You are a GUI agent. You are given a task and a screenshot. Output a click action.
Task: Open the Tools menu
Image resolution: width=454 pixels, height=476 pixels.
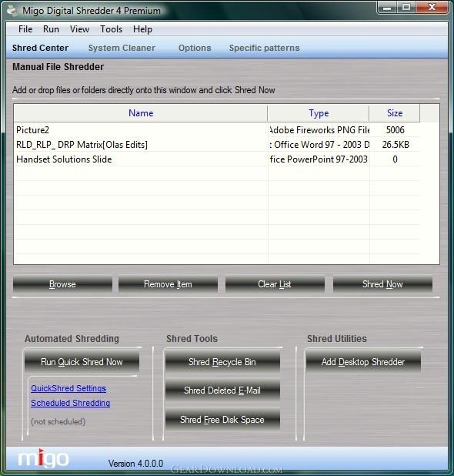tap(112, 29)
